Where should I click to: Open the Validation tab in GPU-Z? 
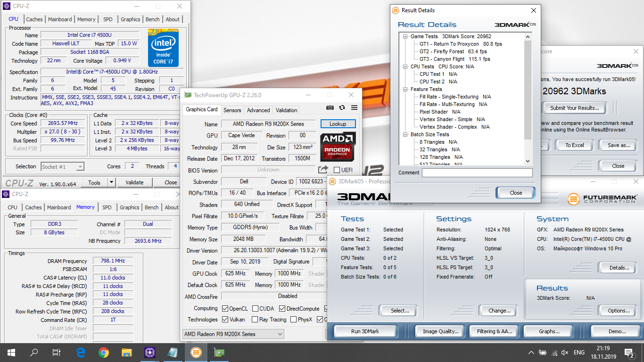point(287,110)
